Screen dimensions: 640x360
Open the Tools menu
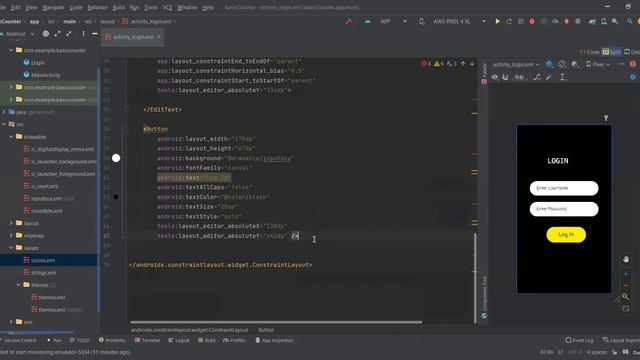[x=151, y=7]
